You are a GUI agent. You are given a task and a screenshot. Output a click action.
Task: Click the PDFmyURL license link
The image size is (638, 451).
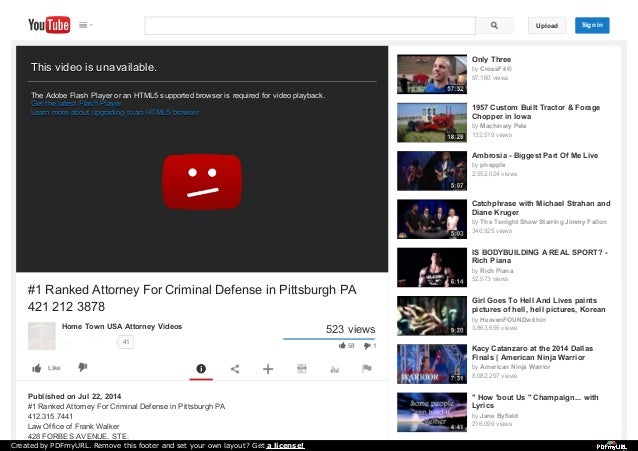pyautogui.click(x=285, y=446)
